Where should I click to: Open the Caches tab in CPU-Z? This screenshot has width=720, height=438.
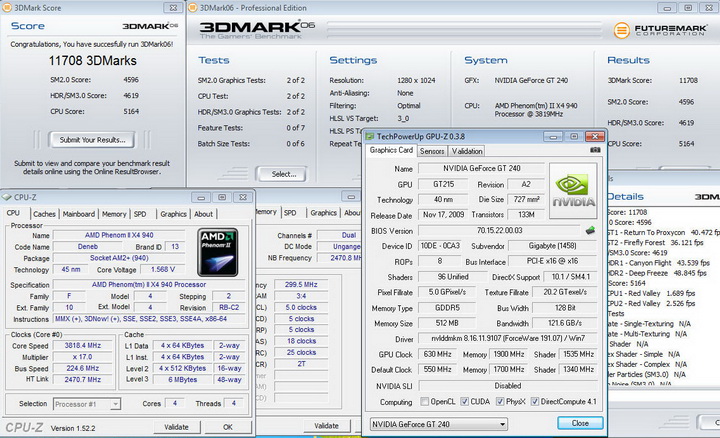tap(44, 214)
